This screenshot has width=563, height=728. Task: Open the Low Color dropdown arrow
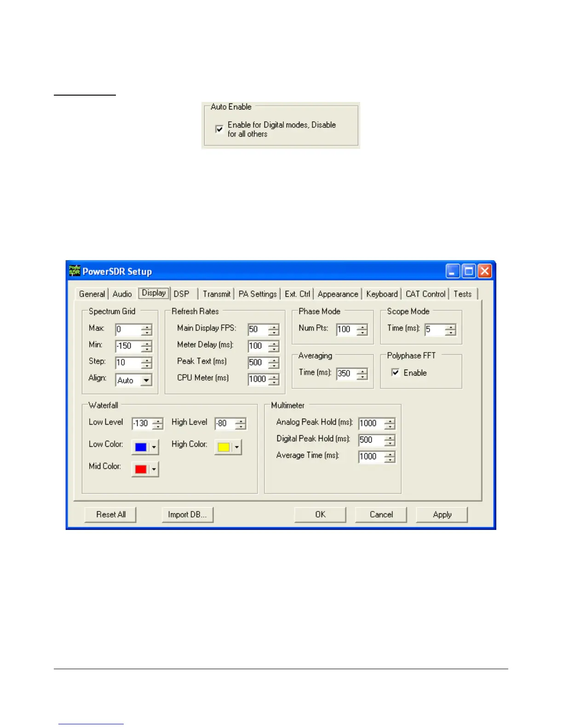pyautogui.click(x=154, y=447)
